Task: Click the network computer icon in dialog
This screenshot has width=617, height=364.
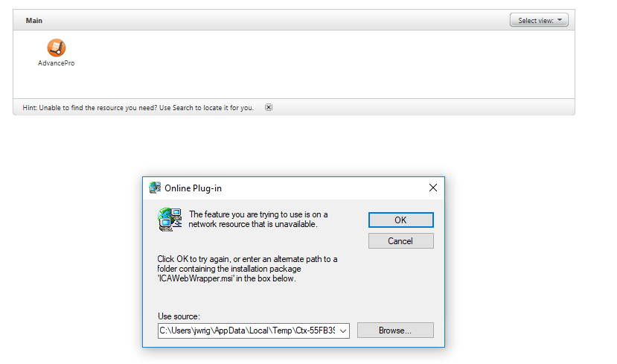Action: coord(170,220)
